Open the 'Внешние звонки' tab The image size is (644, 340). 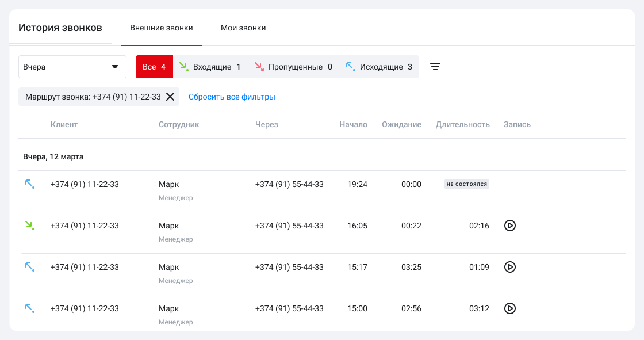click(x=162, y=28)
